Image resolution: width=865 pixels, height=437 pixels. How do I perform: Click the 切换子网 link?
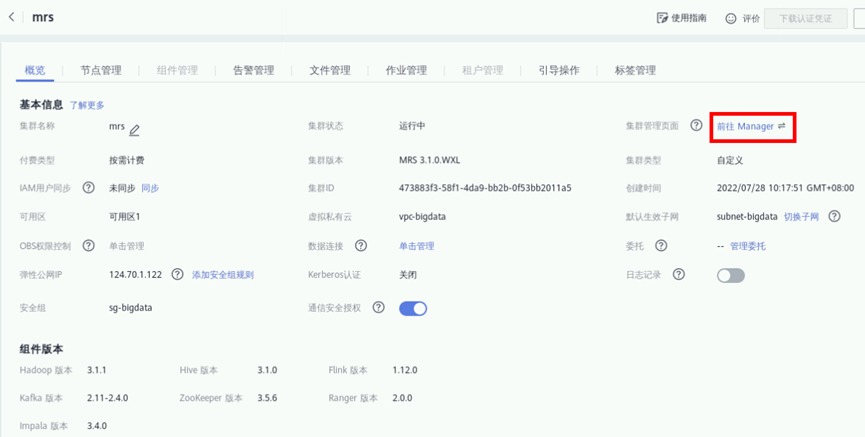(801, 216)
